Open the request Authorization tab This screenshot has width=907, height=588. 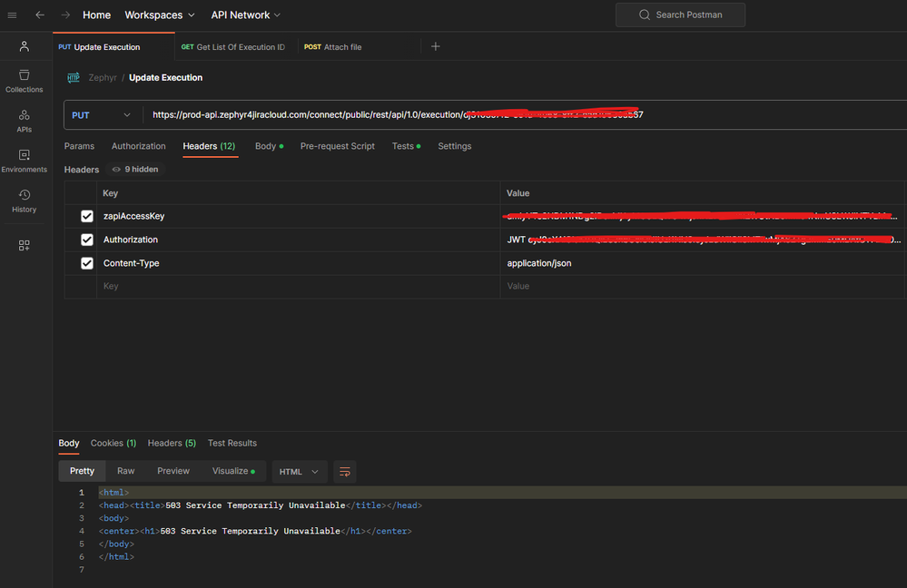click(139, 146)
